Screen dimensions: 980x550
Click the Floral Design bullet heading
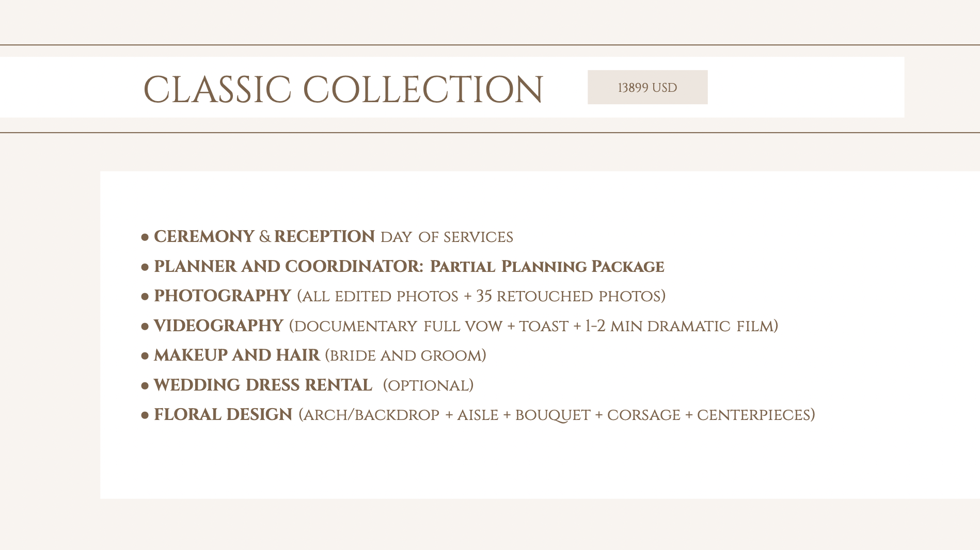(x=223, y=414)
